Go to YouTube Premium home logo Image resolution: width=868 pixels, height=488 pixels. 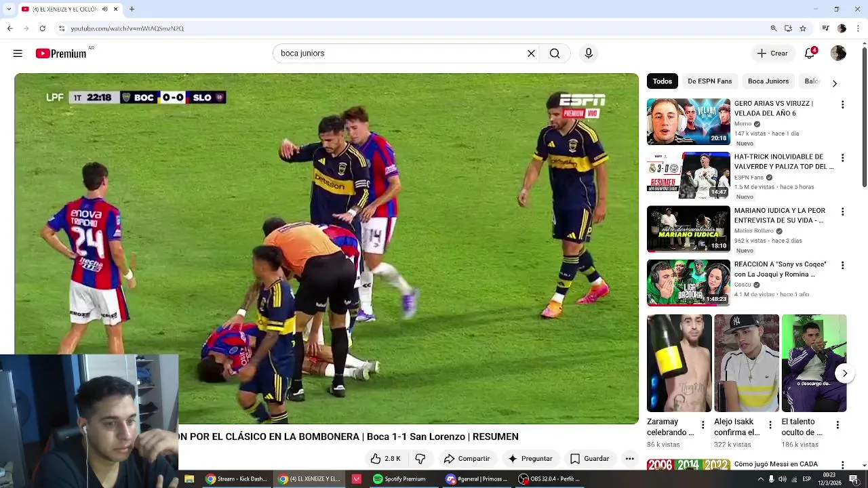pyautogui.click(x=61, y=54)
